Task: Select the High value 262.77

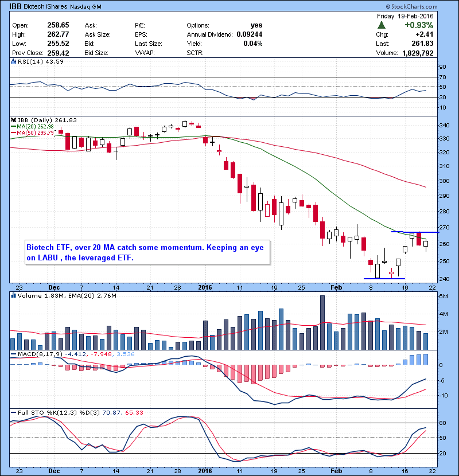Action: [58, 34]
